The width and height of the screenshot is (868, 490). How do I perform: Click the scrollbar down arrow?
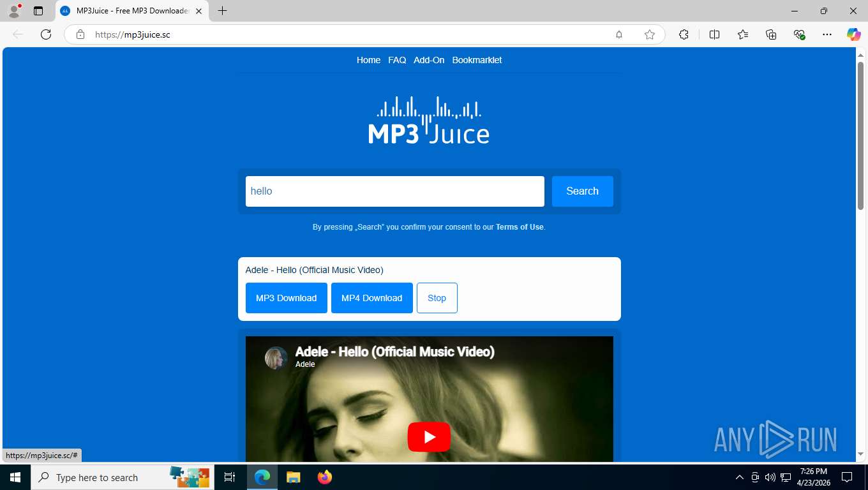pos(860,454)
